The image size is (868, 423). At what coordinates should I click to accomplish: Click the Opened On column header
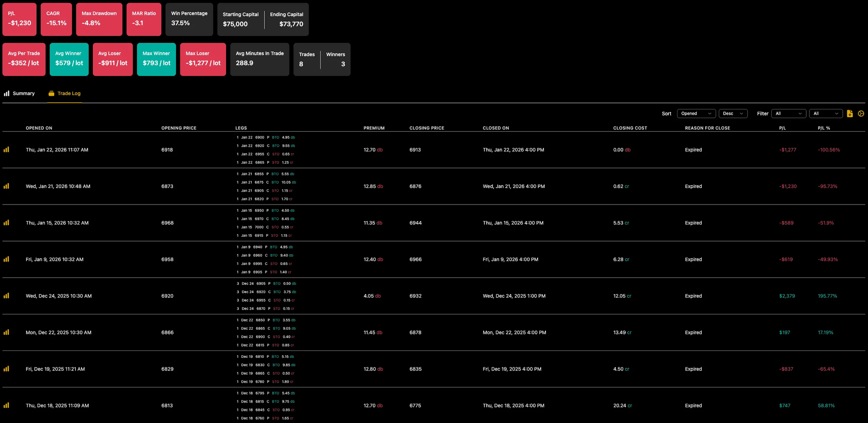point(39,128)
